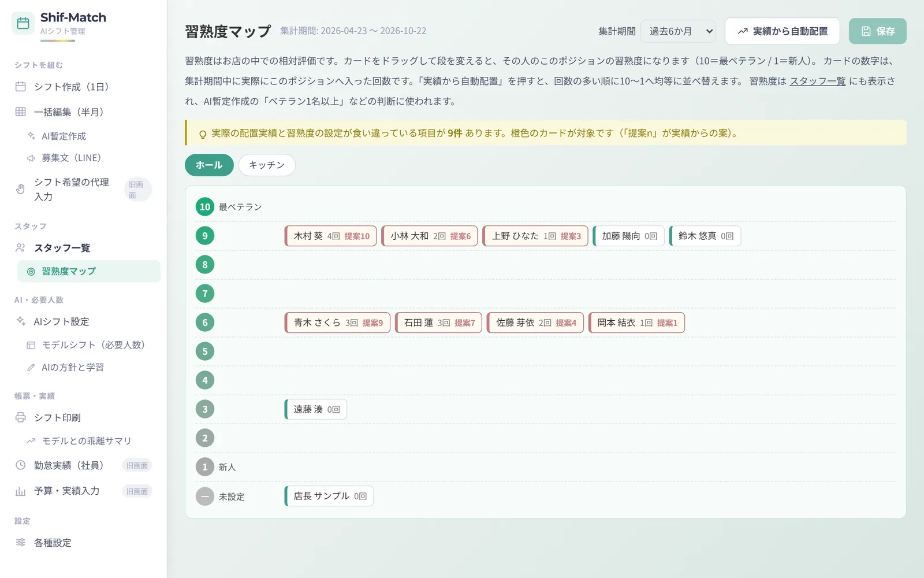The height and width of the screenshot is (578, 924).
Task: Click the megaphone icon beside 募集文（LINE）
Action: [x=31, y=158]
